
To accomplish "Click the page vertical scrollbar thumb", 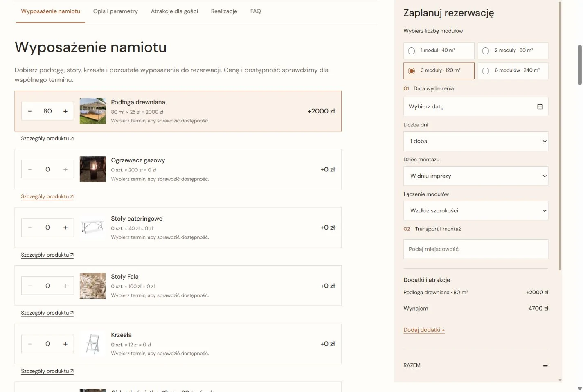I will [580, 65].
